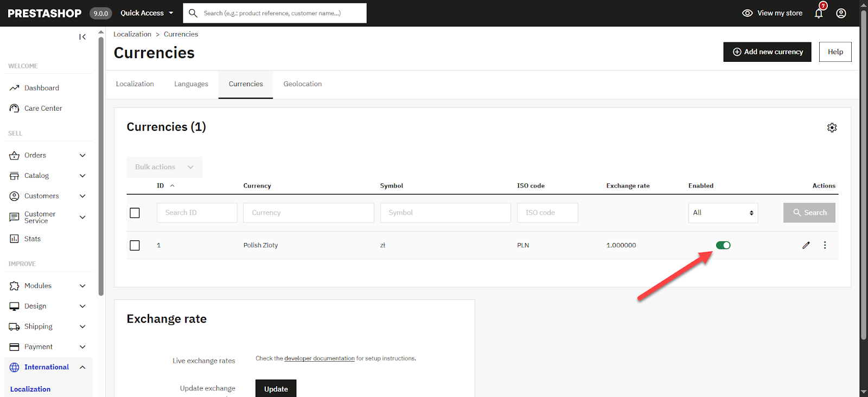868x397 pixels.
Task: Edit Polish Zloty with the pencil icon
Action: point(806,245)
